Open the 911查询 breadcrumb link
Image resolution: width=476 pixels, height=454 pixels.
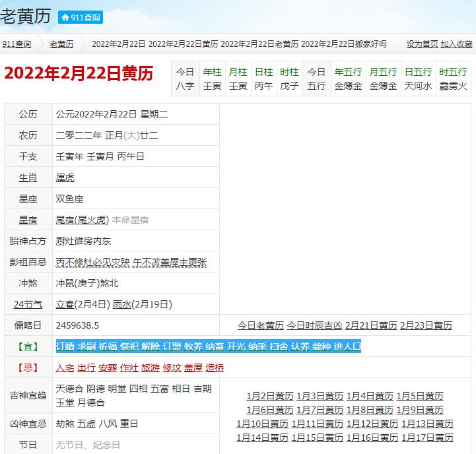coord(17,44)
